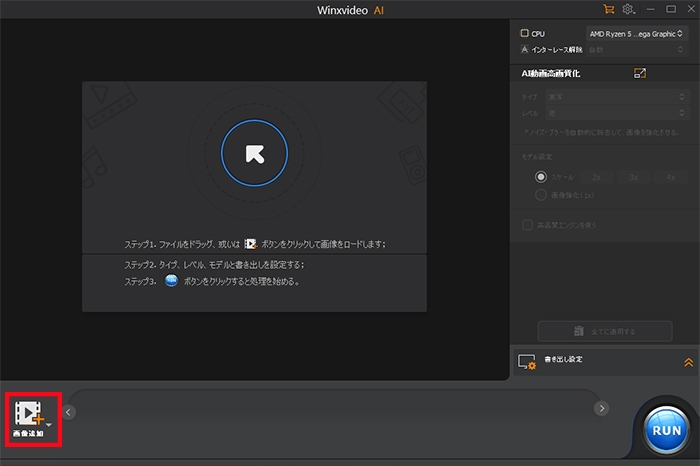Image resolution: width=700 pixels, height=466 pixels.
Task: Click the add image film icon
Action: click(x=29, y=413)
